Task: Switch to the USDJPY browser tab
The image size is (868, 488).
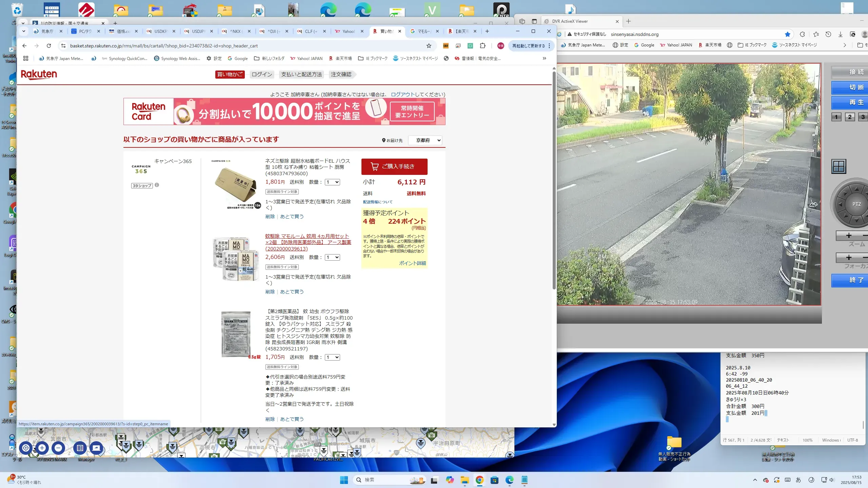Action: 198,31
